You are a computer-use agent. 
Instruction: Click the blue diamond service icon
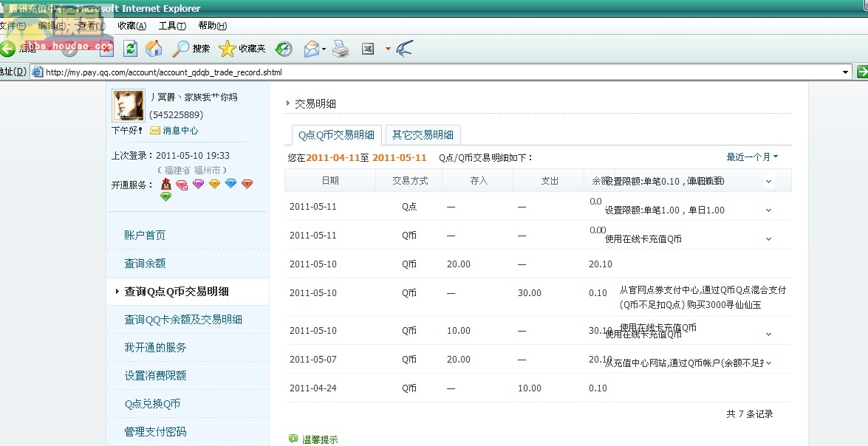click(230, 183)
